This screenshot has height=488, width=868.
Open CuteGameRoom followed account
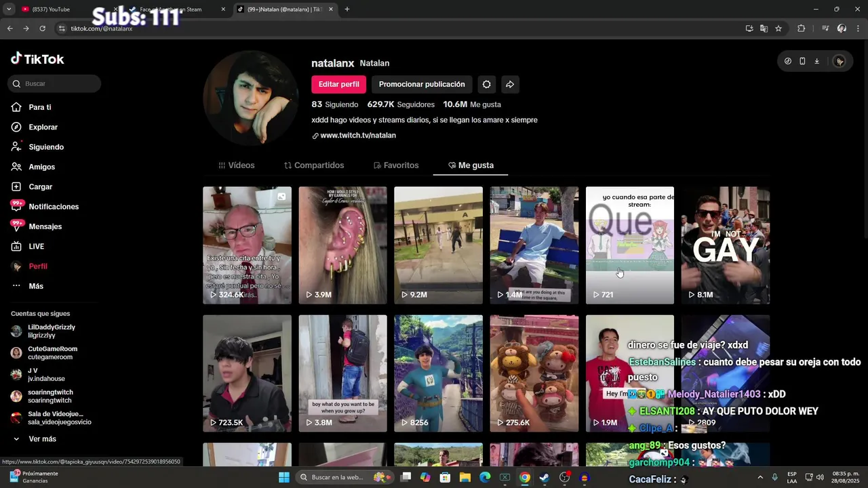point(51,353)
